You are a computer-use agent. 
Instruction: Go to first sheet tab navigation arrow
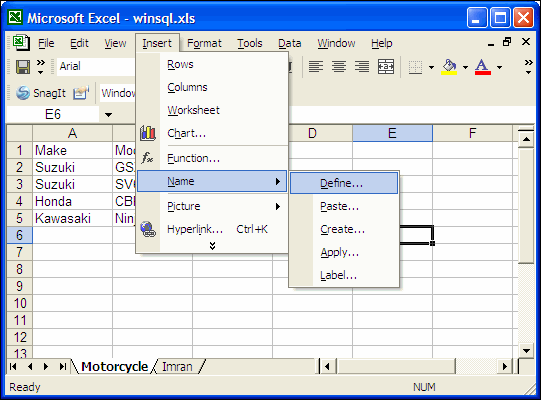tap(13, 367)
